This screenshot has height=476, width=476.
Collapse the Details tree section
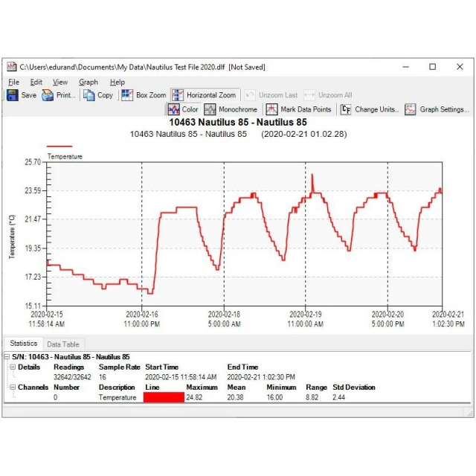click(13, 367)
